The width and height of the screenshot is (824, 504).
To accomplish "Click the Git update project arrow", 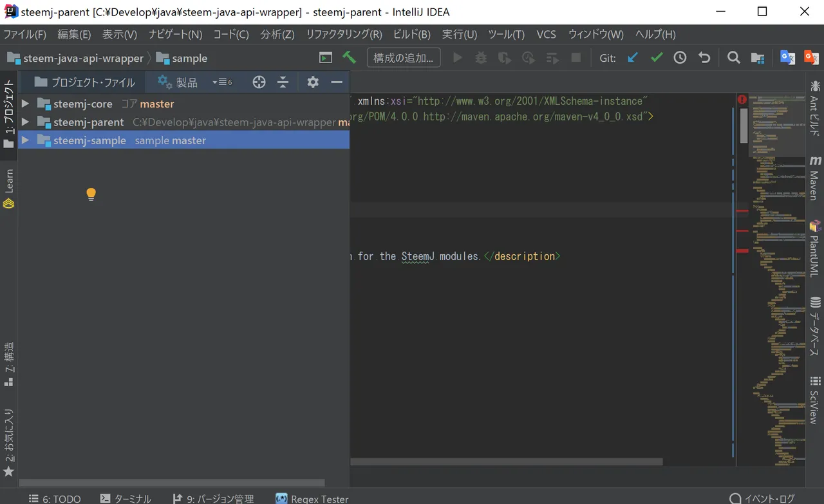I will pos(632,57).
